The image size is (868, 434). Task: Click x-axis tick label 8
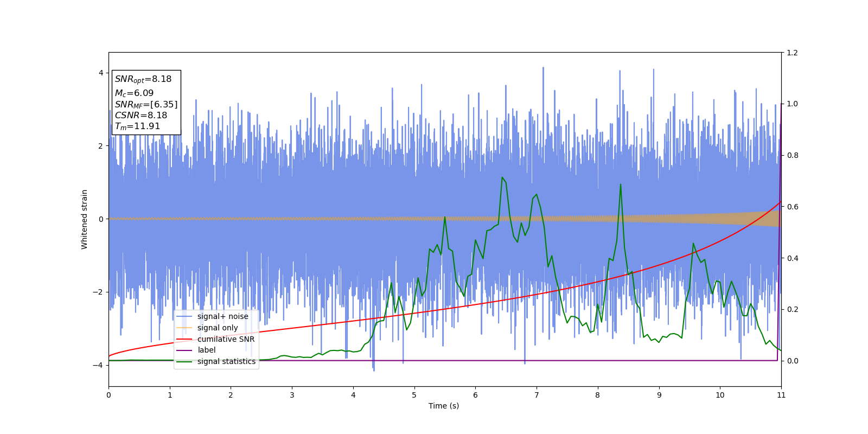[598, 395]
